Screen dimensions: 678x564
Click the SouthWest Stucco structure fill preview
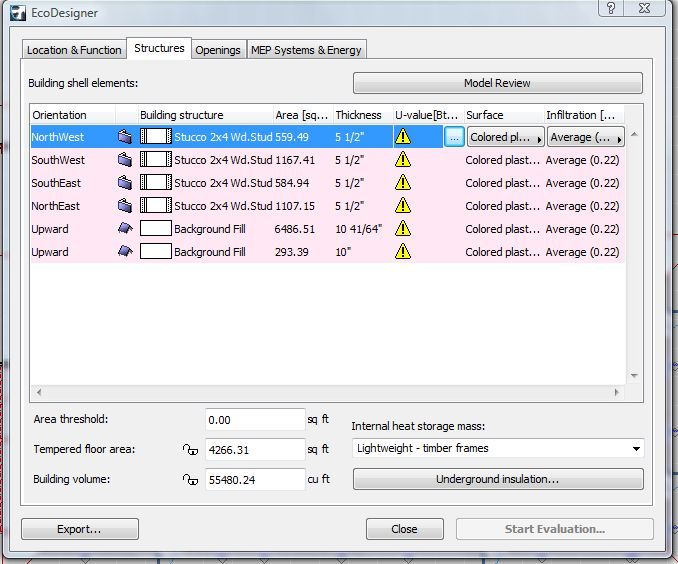coord(156,160)
